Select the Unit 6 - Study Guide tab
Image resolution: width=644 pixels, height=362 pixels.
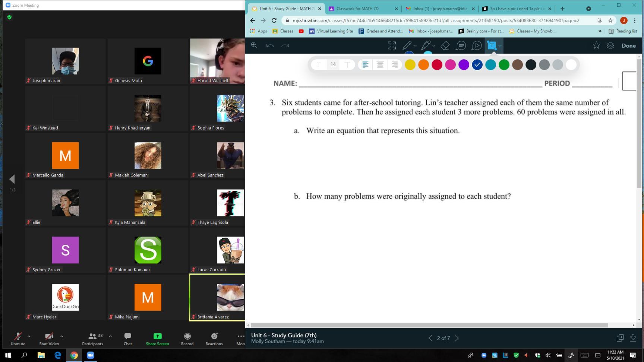coord(286,9)
